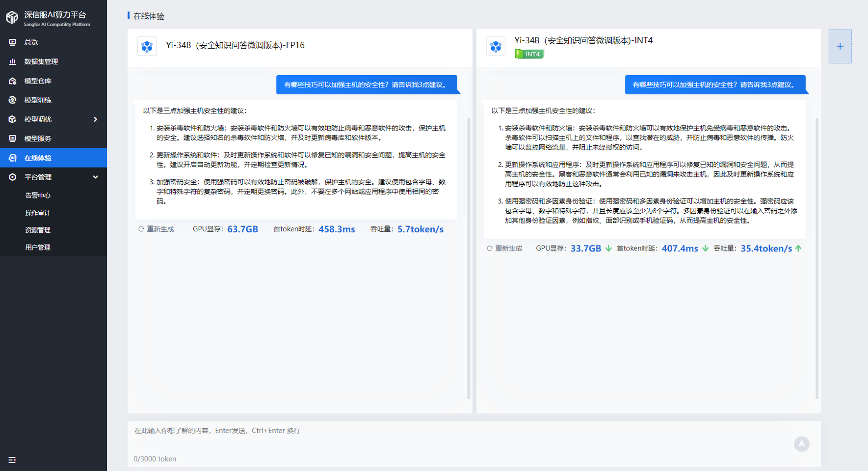Screen dimensions: 868x471
Task: Click the 首token时延 down arrow indicator
Action: pos(706,249)
